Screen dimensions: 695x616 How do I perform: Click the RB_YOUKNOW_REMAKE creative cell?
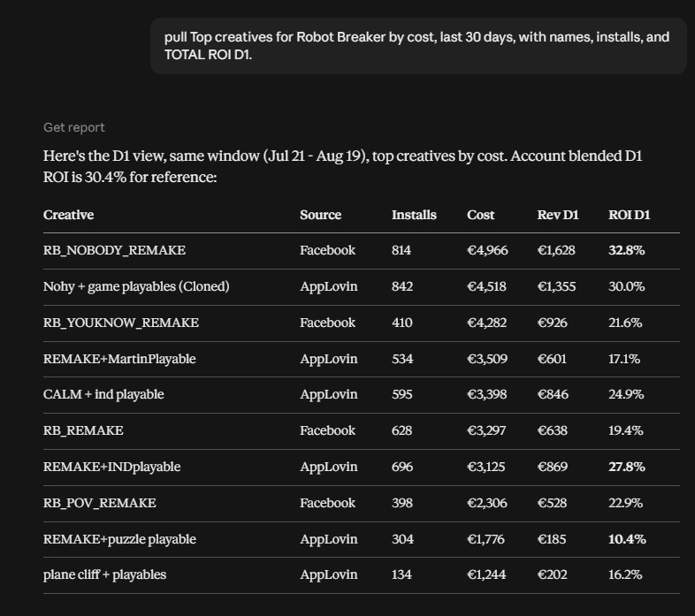click(x=121, y=323)
